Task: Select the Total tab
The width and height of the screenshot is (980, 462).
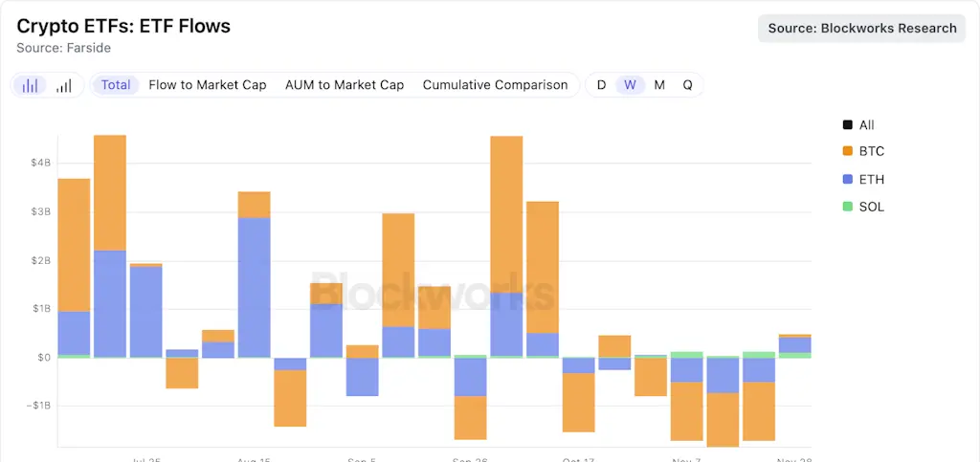Action: pos(116,85)
